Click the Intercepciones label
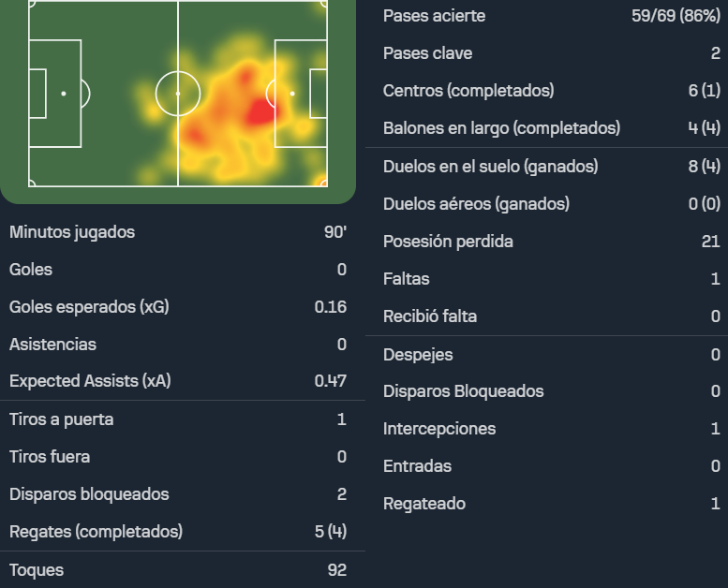Image resolution: width=728 pixels, height=588 pixels. click(439, 429)
